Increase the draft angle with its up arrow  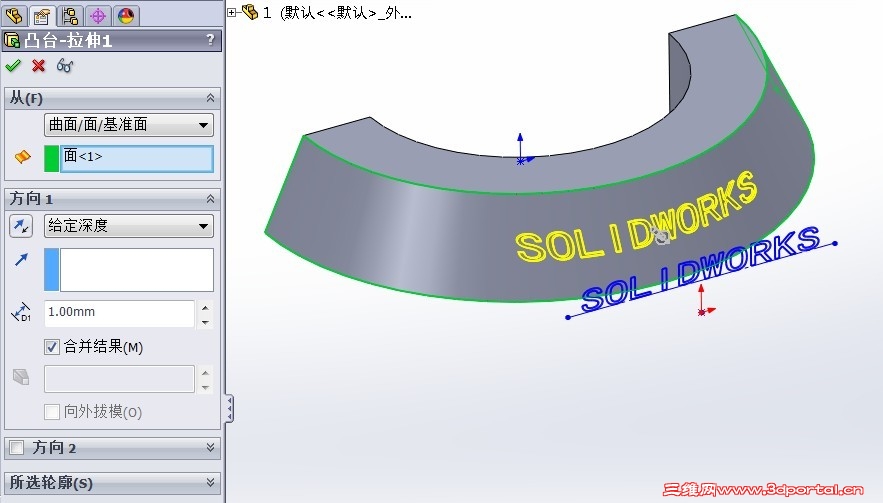[205, 373]
